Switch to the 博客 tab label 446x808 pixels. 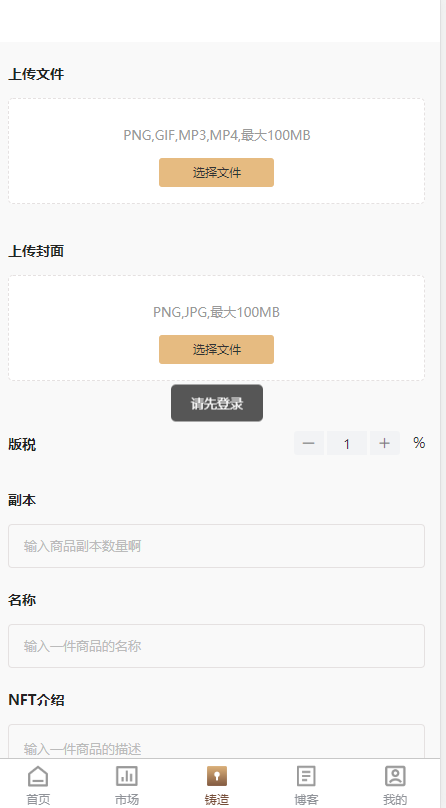click(x=306, y=799)
